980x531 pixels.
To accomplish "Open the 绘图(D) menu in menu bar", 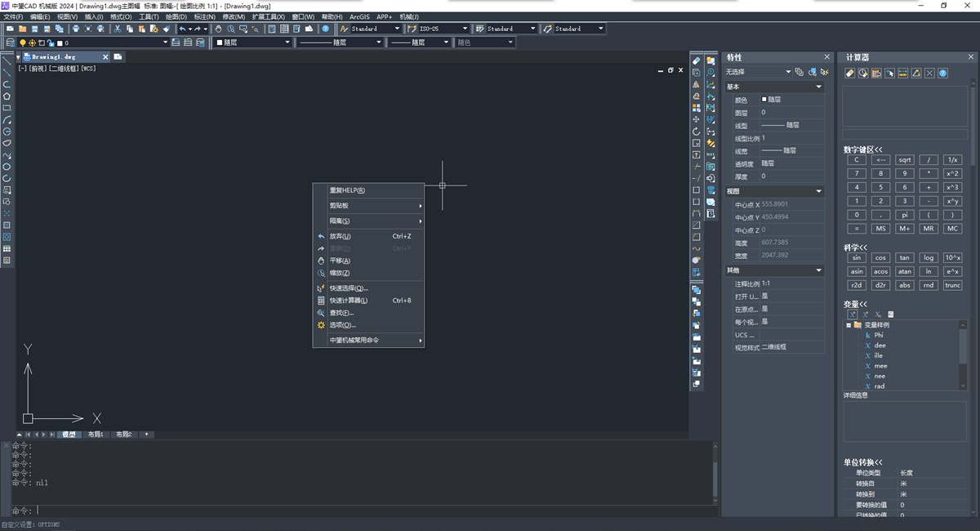I will pyautogui.click(x=176, y=16).
